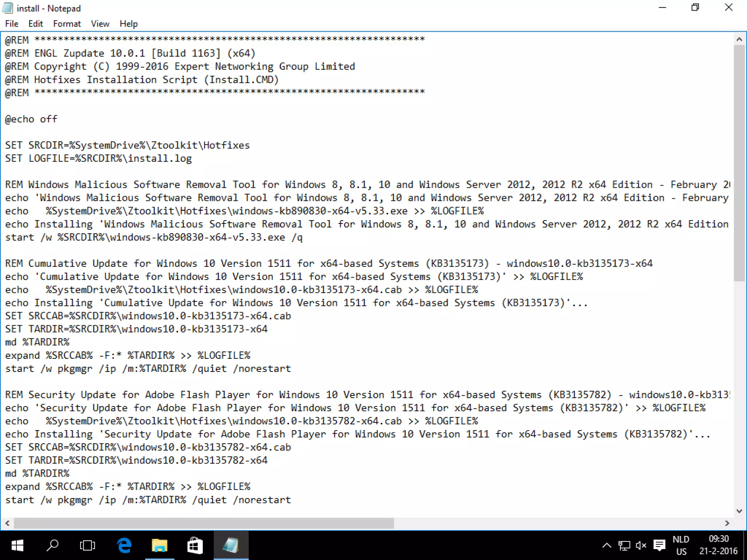Select the Notepad taskbar button
This screenshot has height=560, width=747.
click(231, 545)
